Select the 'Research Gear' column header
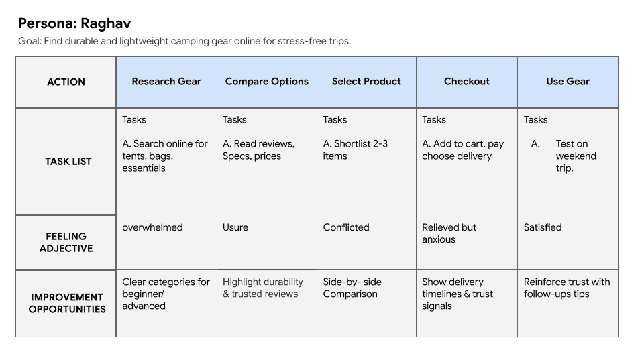The image size is (644, 362). pos(166,82)
